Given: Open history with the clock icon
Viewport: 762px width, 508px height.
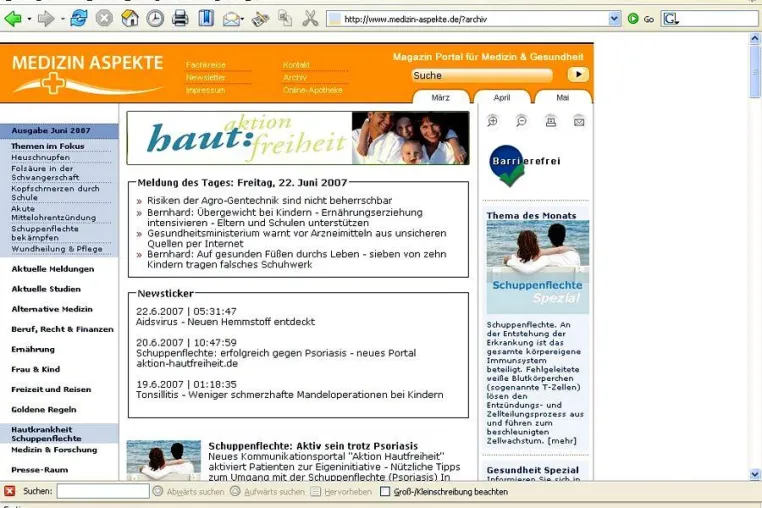Looking at the screenshot, I should pos(155,18).
